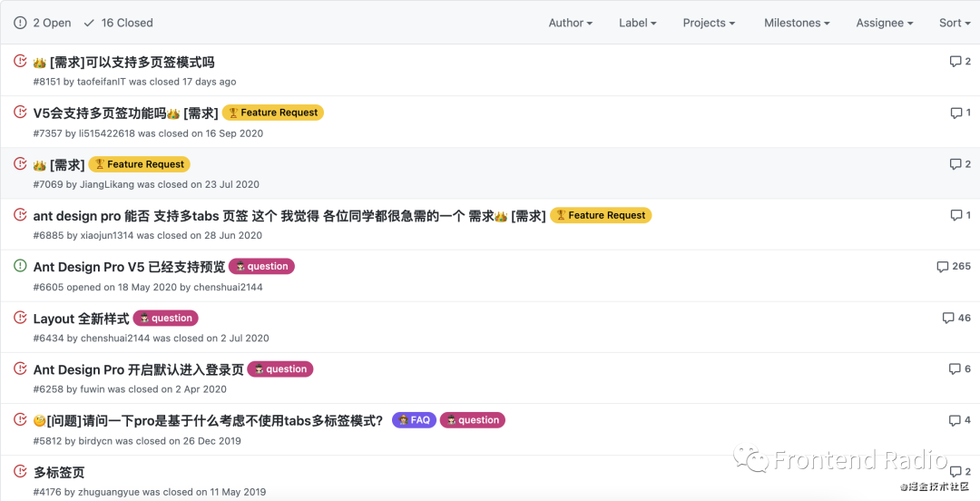Open issue '[需求]可以支持多页签模式吗'
The width and height of the screenshot is (980, 501).
tap(123, 62)
